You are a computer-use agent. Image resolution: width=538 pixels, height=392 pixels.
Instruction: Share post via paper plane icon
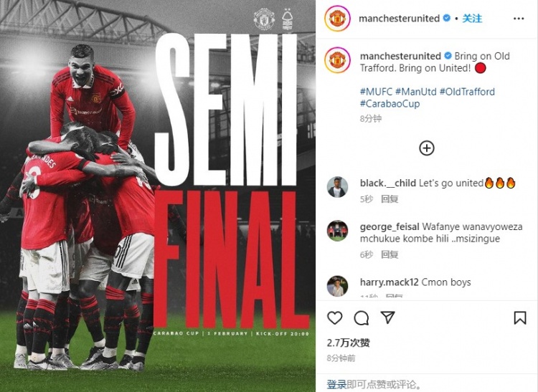tap(387, 317)
